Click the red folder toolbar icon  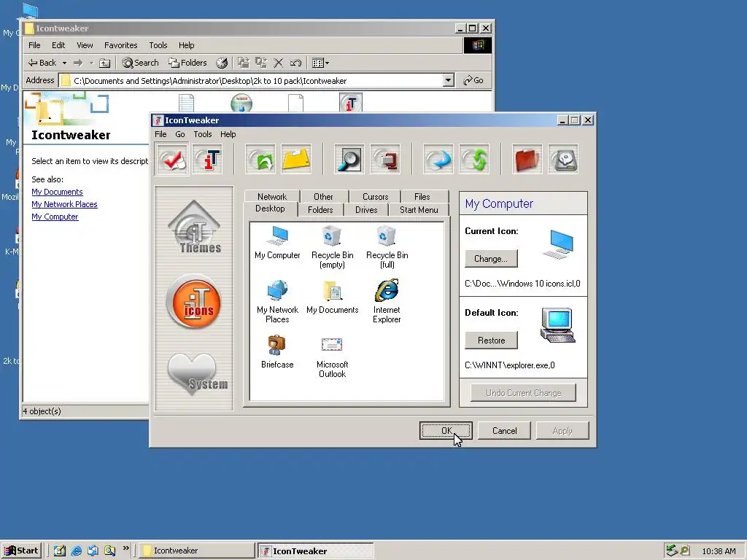tap(527, 160)
